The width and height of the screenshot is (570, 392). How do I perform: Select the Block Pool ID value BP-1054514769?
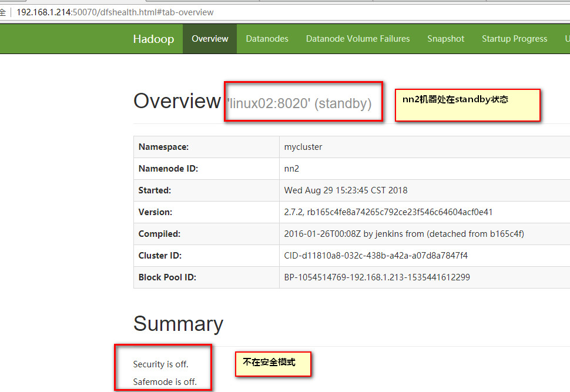pyautogui.click(x=377, y=277)
